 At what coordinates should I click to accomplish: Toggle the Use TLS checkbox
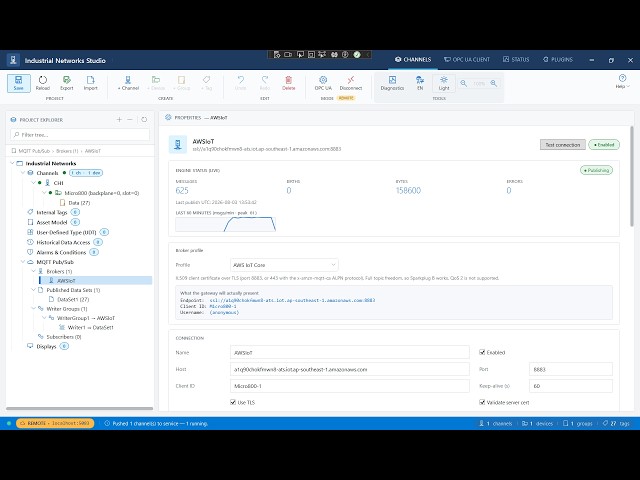pyautogui.click(x=233, y=402)
